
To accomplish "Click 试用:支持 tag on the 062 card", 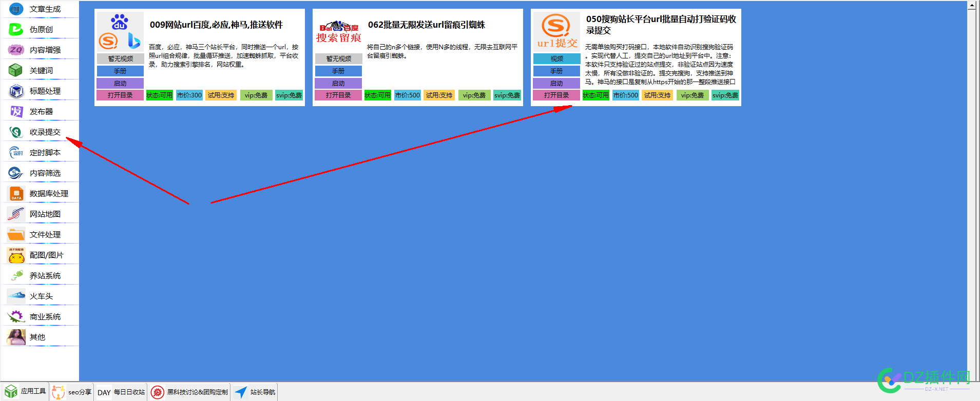I will coord(439,95).
